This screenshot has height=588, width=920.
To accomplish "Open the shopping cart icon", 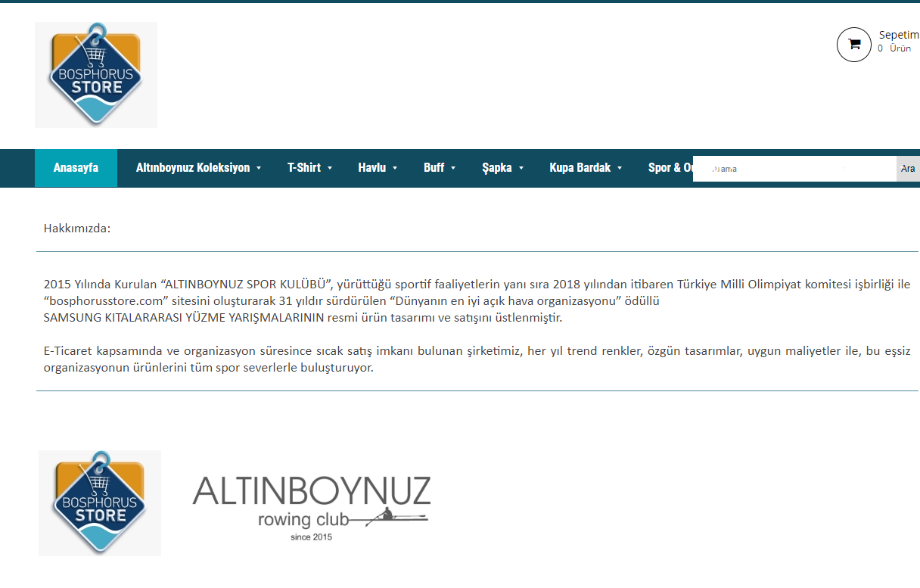I will pyautogui.click(x=854, y=44).
